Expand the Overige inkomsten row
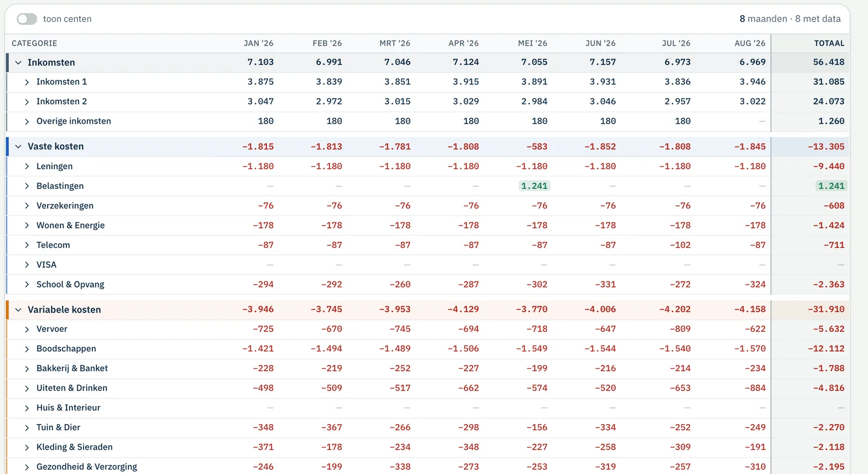The width and height of the screenshot is (868, 474). point(27,121)
